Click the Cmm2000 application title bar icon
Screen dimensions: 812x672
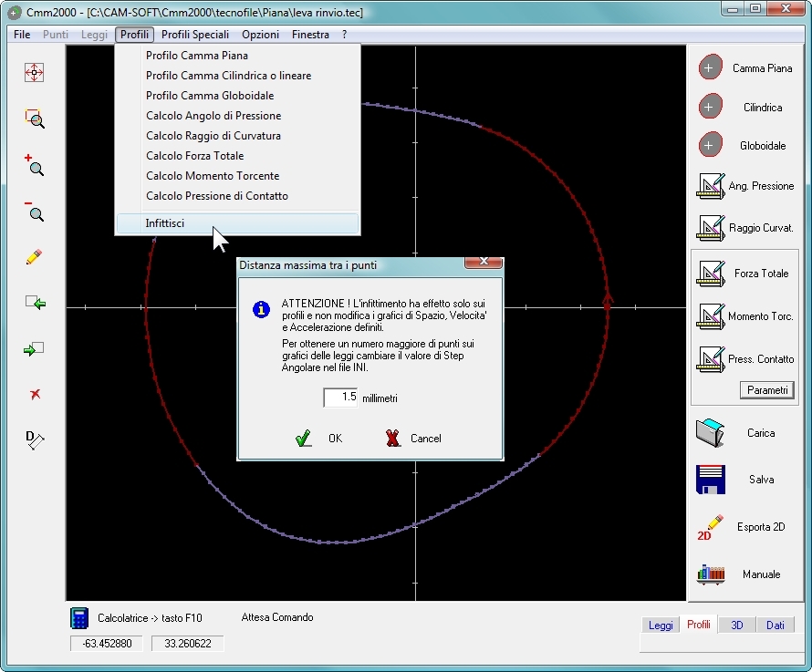click(15, 12)
